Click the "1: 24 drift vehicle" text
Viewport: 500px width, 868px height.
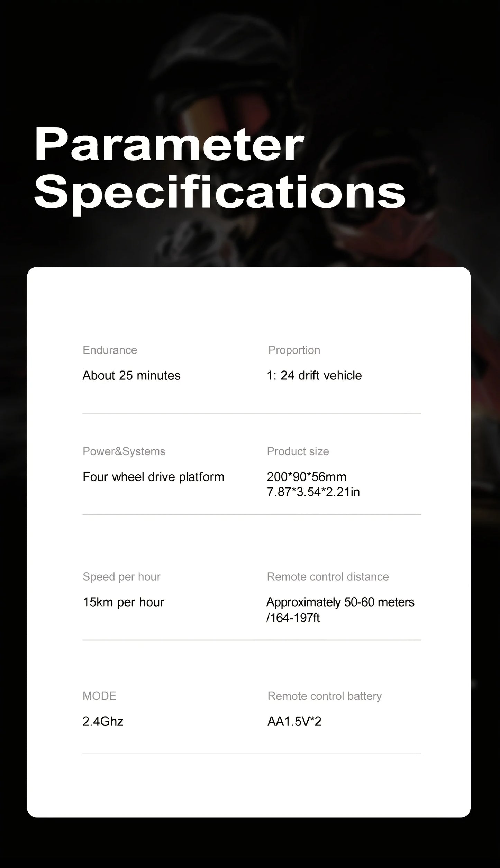pos(314,376)
